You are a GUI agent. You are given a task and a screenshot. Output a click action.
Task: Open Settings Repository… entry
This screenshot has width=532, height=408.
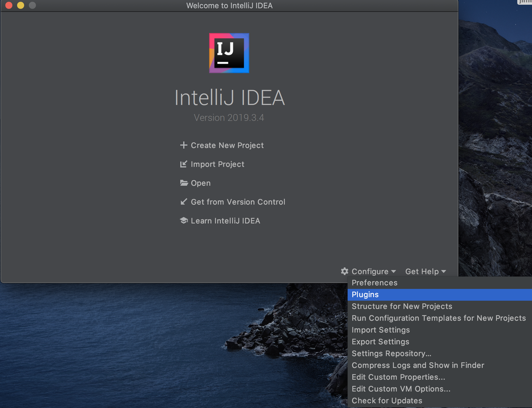pos(440,353)
